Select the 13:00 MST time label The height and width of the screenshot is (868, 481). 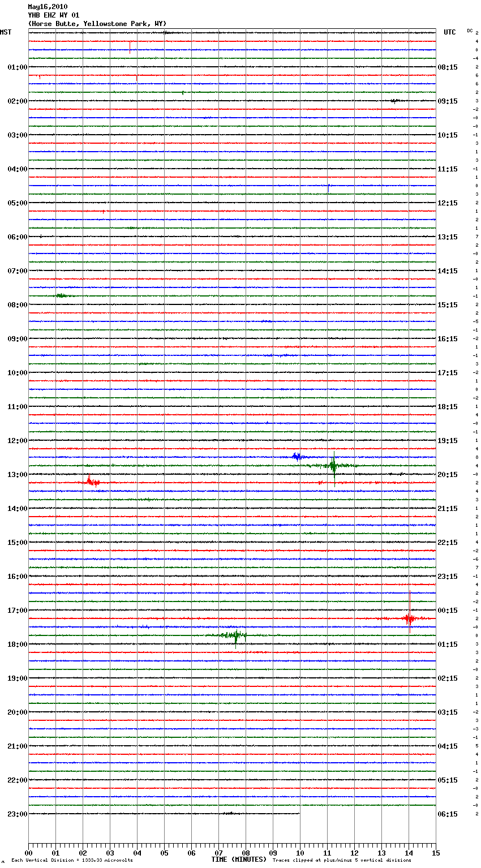click(x=18, y=475)
